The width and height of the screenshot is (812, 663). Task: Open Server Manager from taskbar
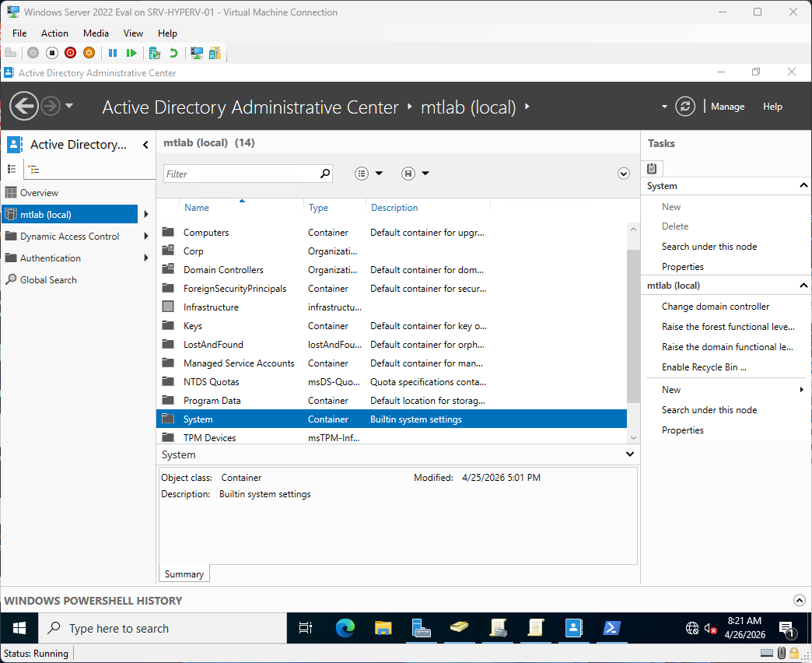(421, 628)
